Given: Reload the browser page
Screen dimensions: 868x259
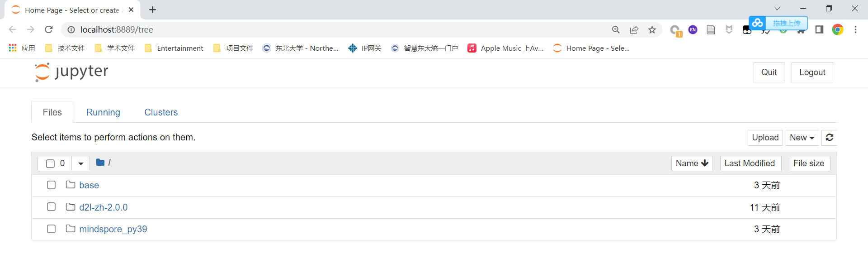Looking at the screenshot, I should [x=49, y=29].
